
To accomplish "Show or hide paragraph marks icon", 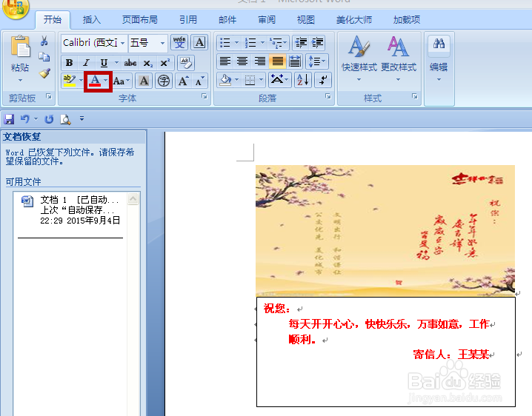I will pos(323,80).
